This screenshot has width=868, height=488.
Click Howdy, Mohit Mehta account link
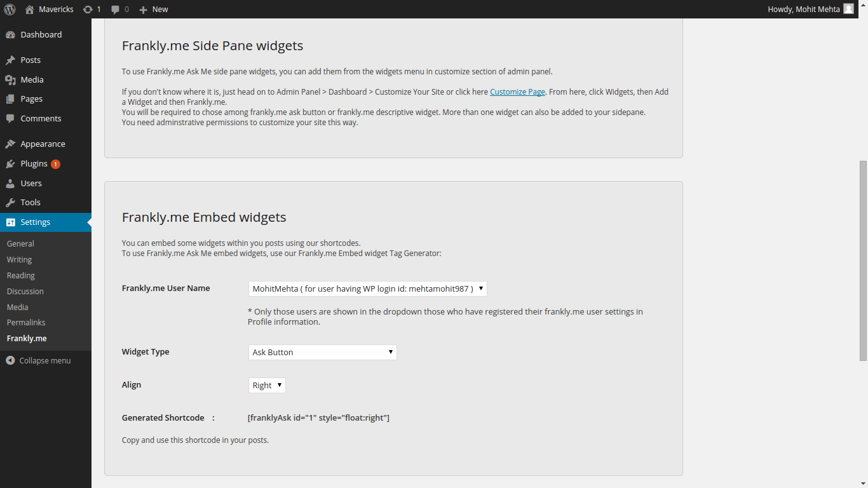pos(804,10)
